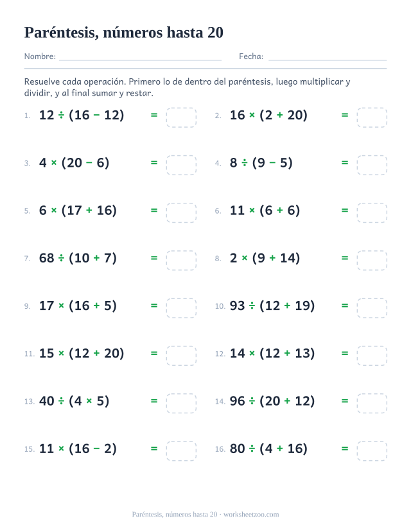Select answer box for 12 ÷ (16 − 12)
Image resolution: width=411 pixels, height=532 pixels.
click(x=181, y=117)
